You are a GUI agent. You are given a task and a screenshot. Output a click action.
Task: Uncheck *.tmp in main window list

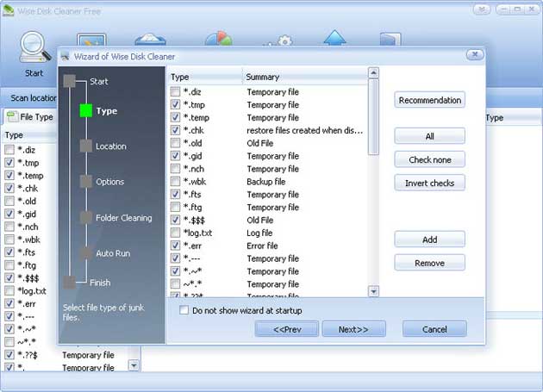(x=9, y=163)
